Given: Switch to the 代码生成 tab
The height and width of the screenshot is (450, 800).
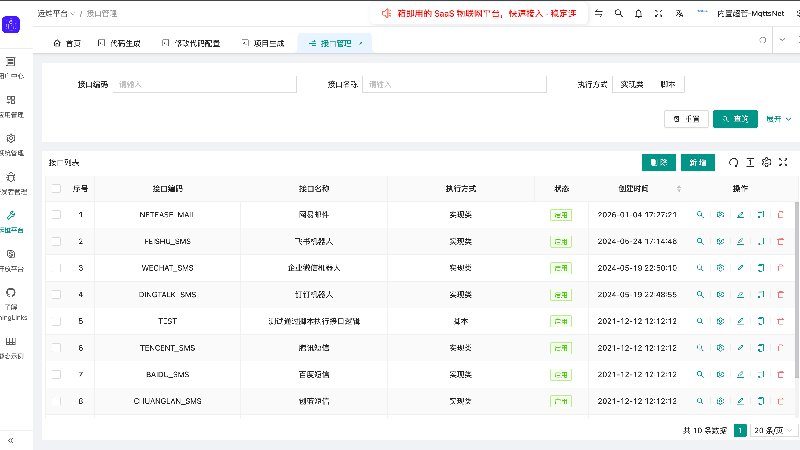Looking at the screenshot, I should [119, 43].
